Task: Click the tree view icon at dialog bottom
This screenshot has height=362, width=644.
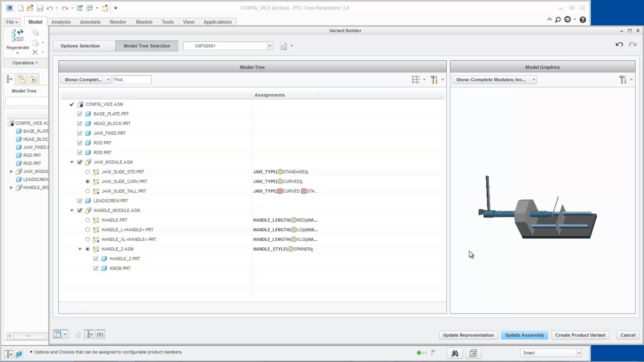Action: [89, 334]
